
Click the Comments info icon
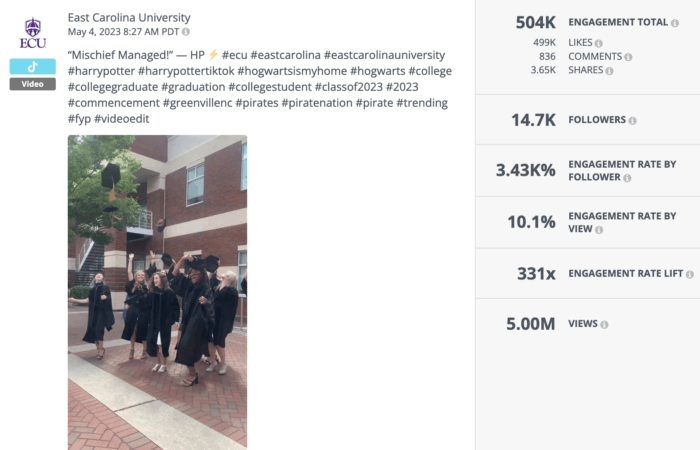628,57
